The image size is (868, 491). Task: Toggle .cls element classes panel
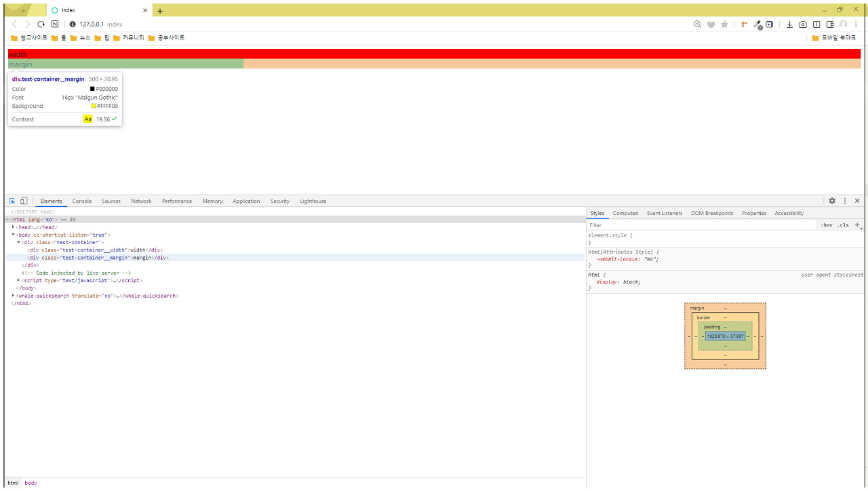click(843, 225)
